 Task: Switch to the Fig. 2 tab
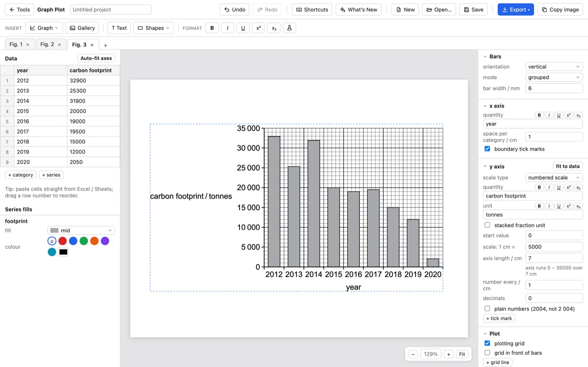click(47, 44)
